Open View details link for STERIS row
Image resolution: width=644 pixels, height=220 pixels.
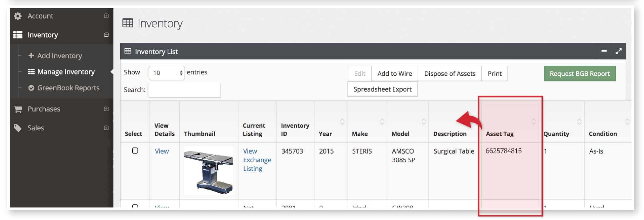162,151
